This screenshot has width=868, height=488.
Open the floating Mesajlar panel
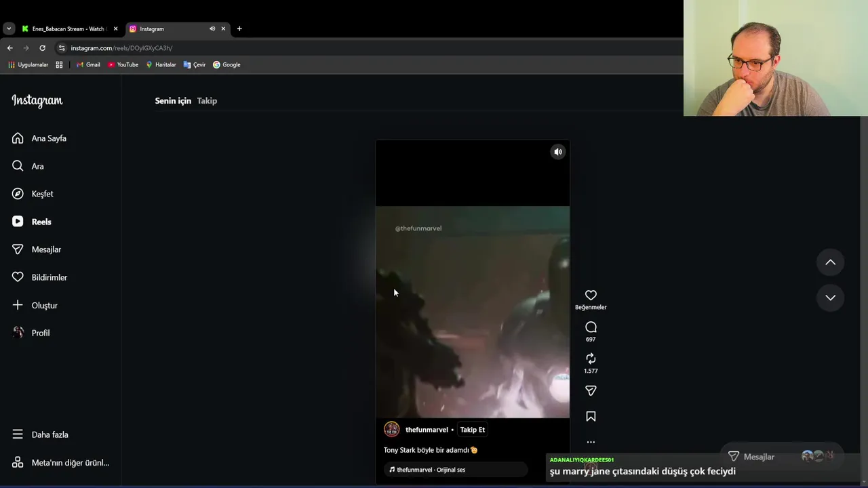point(781,457)
